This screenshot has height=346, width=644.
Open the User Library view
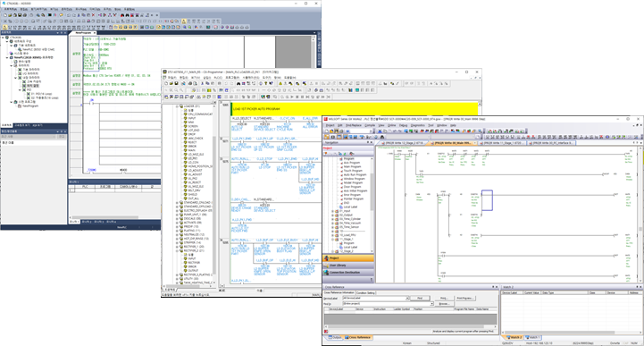pyautogui.click(x=348, y=265)
